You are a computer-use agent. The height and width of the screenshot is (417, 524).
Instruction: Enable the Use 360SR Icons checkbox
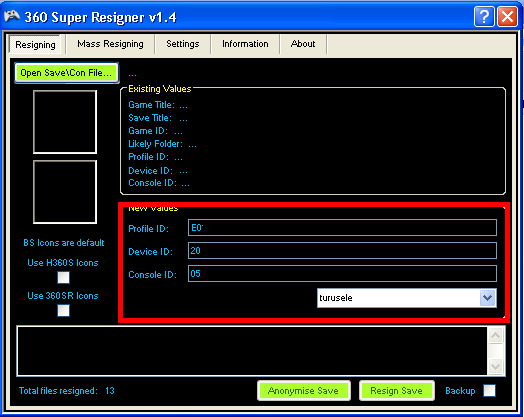point(63,310)
